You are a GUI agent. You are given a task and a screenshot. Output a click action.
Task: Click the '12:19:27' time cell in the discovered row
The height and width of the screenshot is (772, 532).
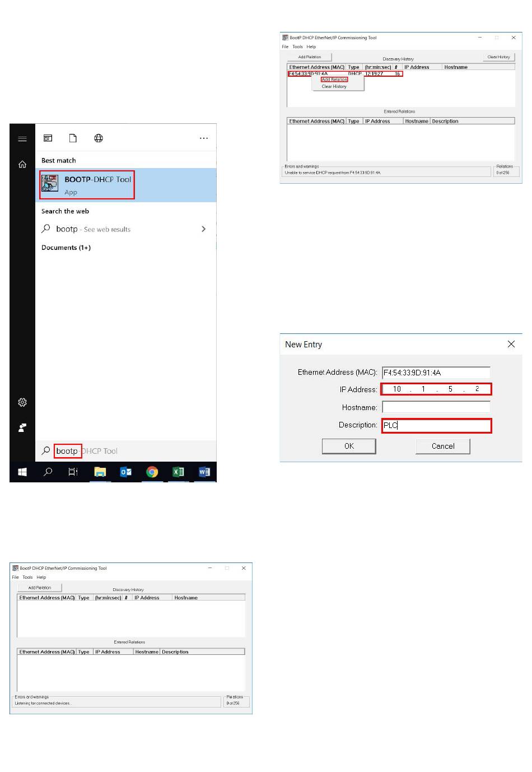point(375,73)
